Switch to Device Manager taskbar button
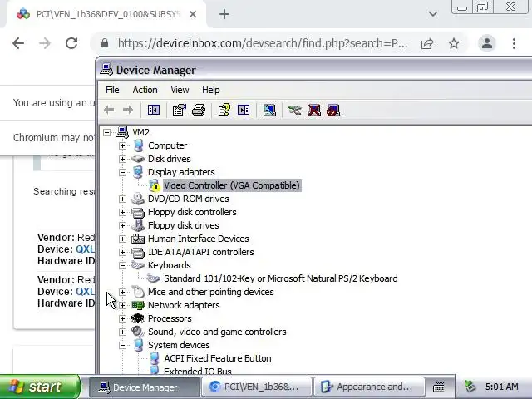 144,387
